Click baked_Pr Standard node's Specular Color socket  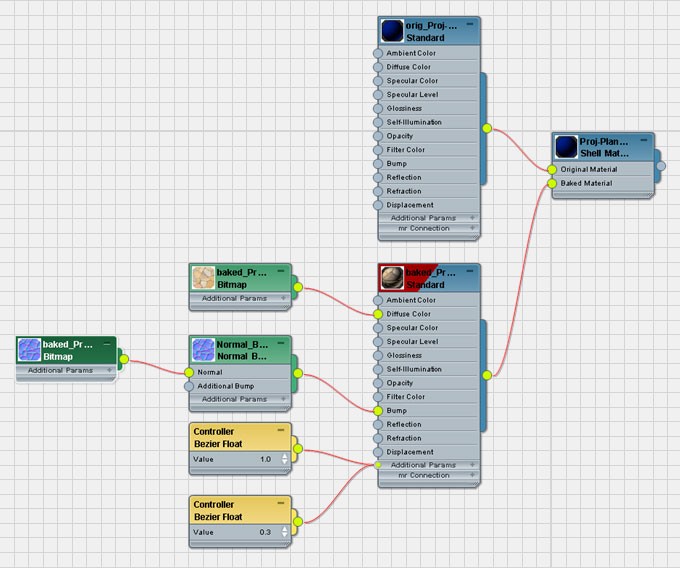pos(378,328)
